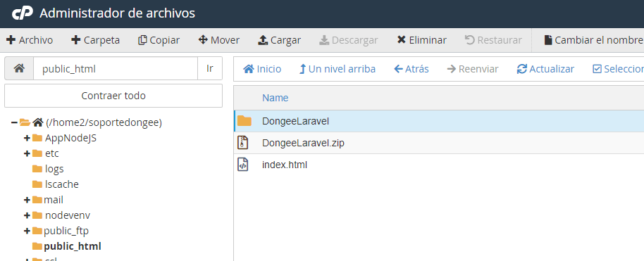
Task: Click the public_html folder icon in tree
Action: pos(37,246)
